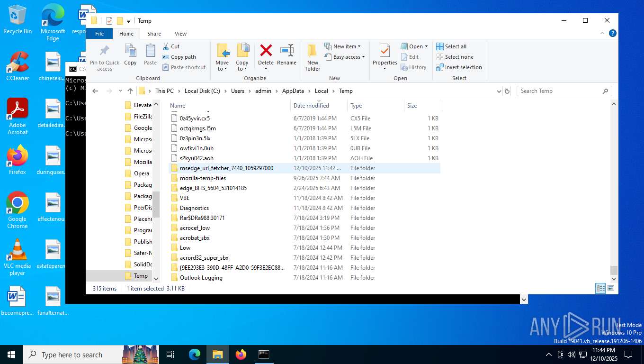Open the VLC media player desktop icon
Screen dimensions: 644x364
click(x=18, y=257)
